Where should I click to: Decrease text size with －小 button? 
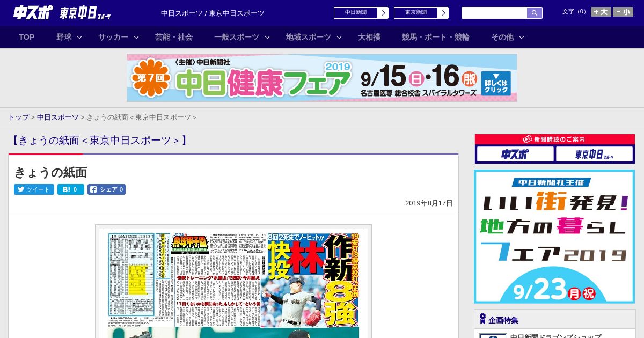tap(623, 12)
